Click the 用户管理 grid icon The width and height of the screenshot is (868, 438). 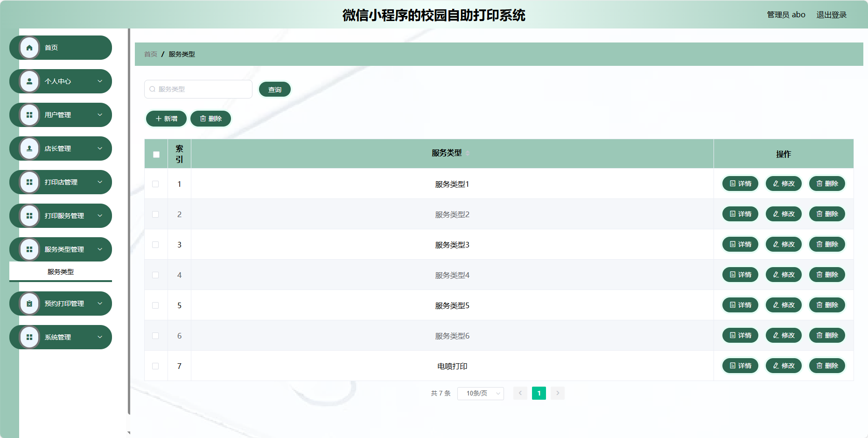(29, 115)
